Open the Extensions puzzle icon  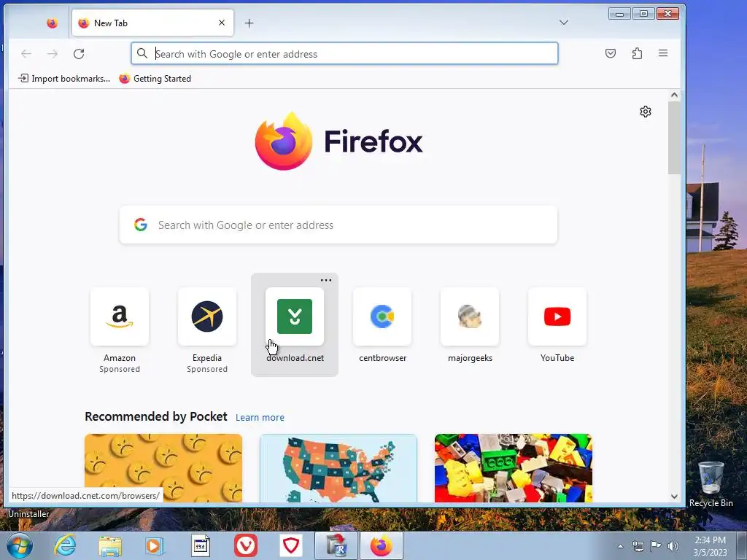pyautogui.click(x=637, y=53)
